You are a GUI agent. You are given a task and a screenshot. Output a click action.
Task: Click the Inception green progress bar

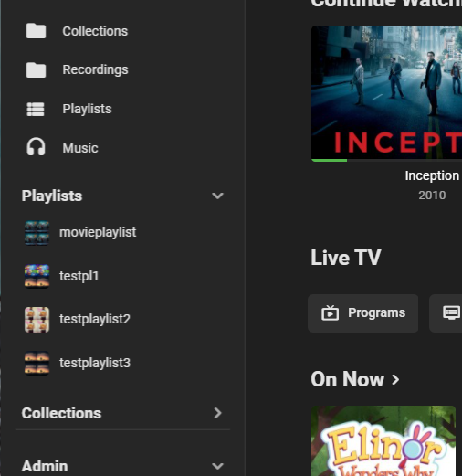click(330, 160)
